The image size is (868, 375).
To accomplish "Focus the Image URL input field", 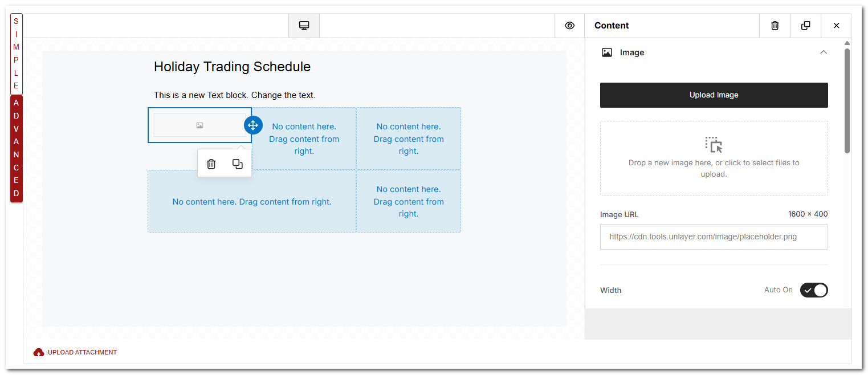I will pyautogui.click(x=714, y=237).
